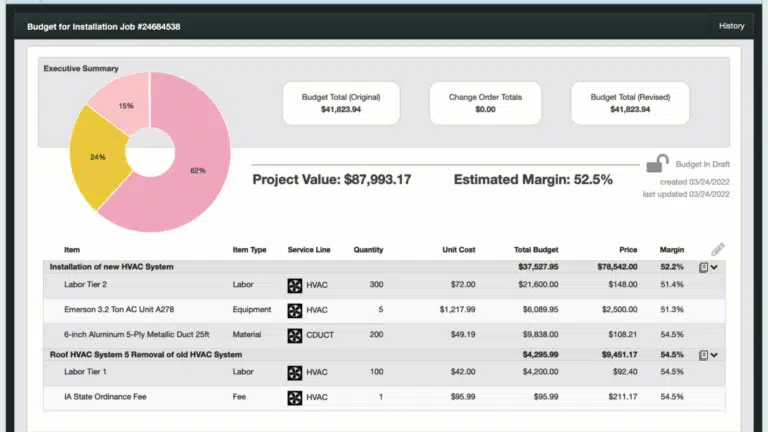The height and width of the screenshot is (432, 768).
Task: Click CDUCT service icon in Aluminum Duct row
Action: click(295, 335)
